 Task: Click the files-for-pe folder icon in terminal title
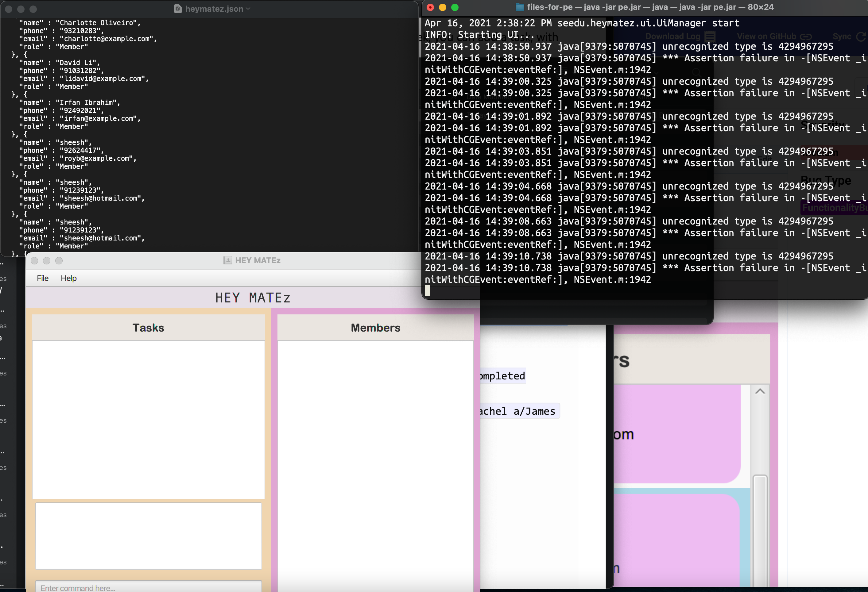click(520, 7)
